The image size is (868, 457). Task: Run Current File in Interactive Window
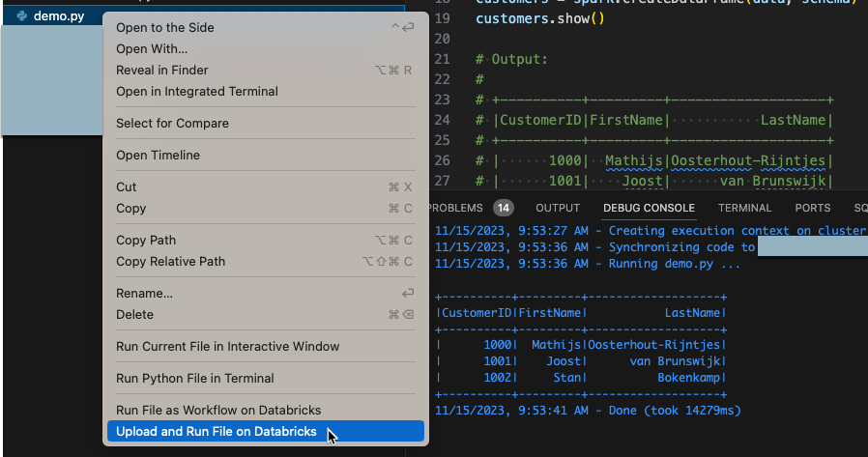[227, 347]
